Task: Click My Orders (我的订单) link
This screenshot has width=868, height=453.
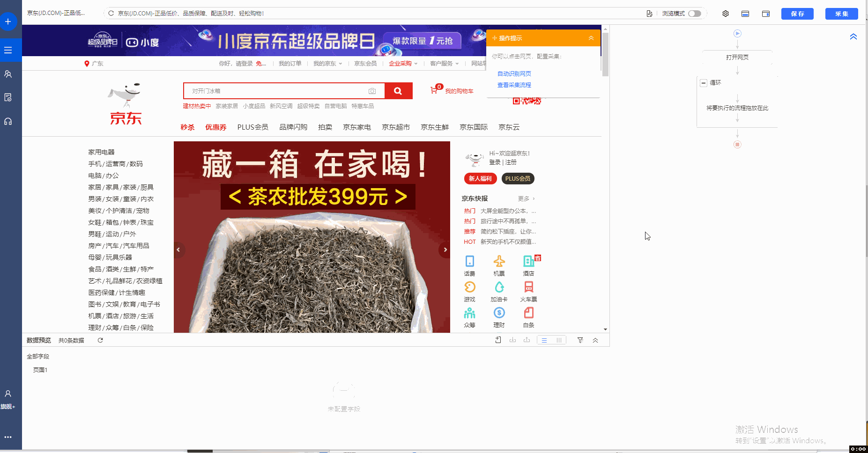Action: 290,64
